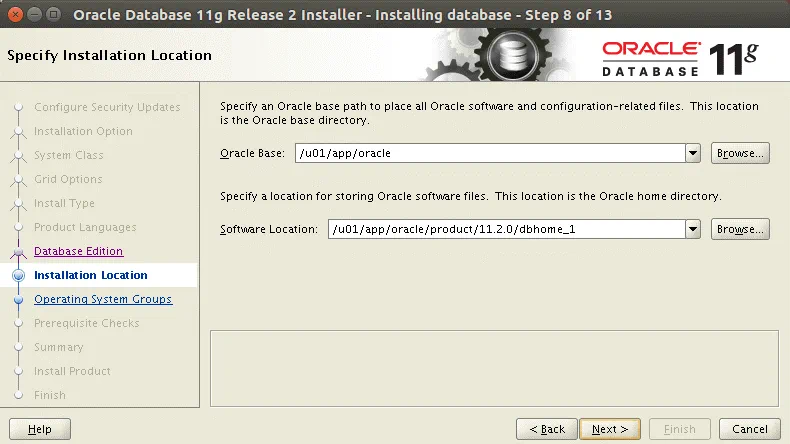The height and width of the screenshot is (444, 790).
Task: Expand the Oracle Base dropdown arrow
Action: tap(692, 153)
